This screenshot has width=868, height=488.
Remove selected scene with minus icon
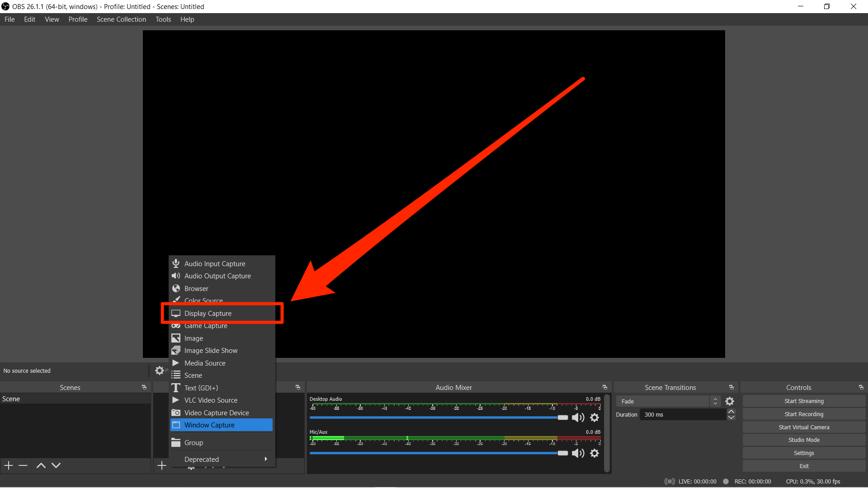coord(24,465)
